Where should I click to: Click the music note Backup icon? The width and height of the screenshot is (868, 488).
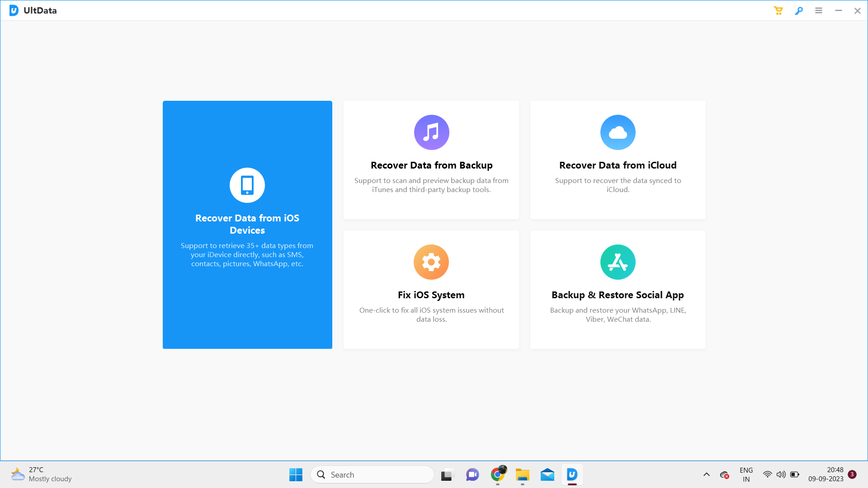click(x=432, y=132)
